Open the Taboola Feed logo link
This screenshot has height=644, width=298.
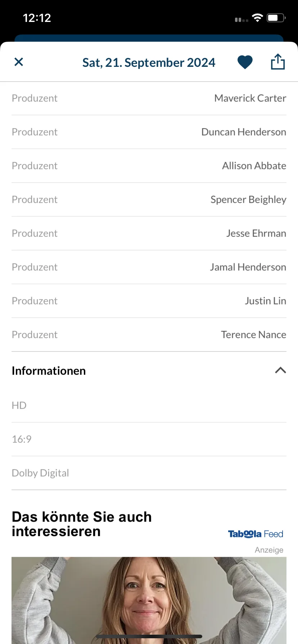coord(256,534)
